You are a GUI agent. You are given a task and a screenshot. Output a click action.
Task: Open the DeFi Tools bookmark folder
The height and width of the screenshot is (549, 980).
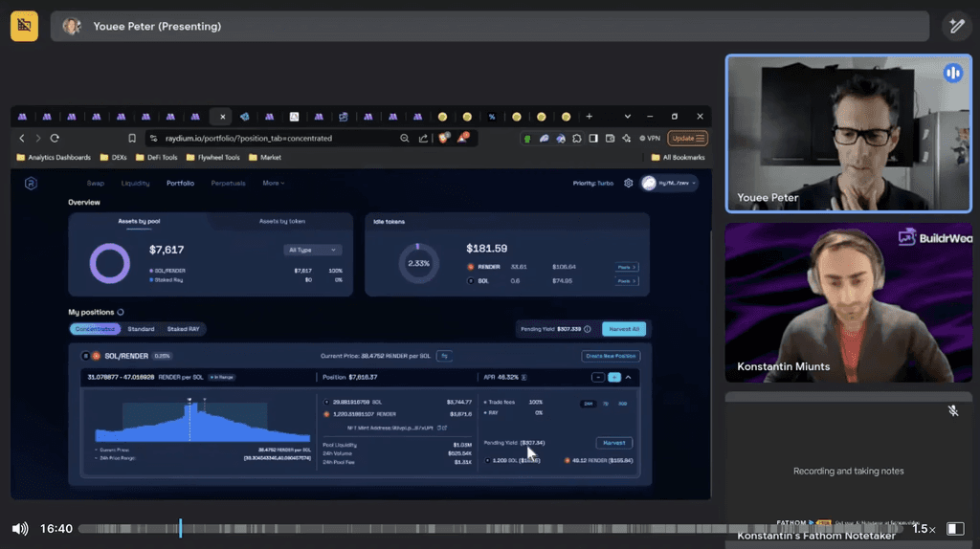[x=156, y=158]
